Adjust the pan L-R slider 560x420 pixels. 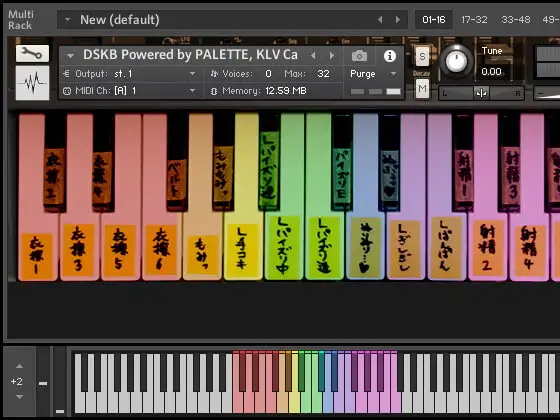481,93
